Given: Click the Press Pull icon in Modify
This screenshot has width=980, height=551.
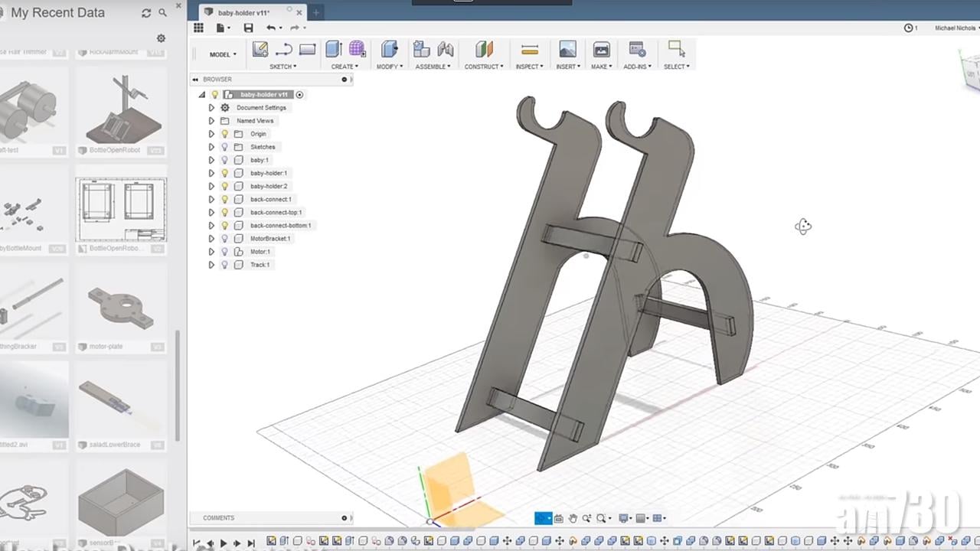Looking at the screenshot, I should (389, 50).
